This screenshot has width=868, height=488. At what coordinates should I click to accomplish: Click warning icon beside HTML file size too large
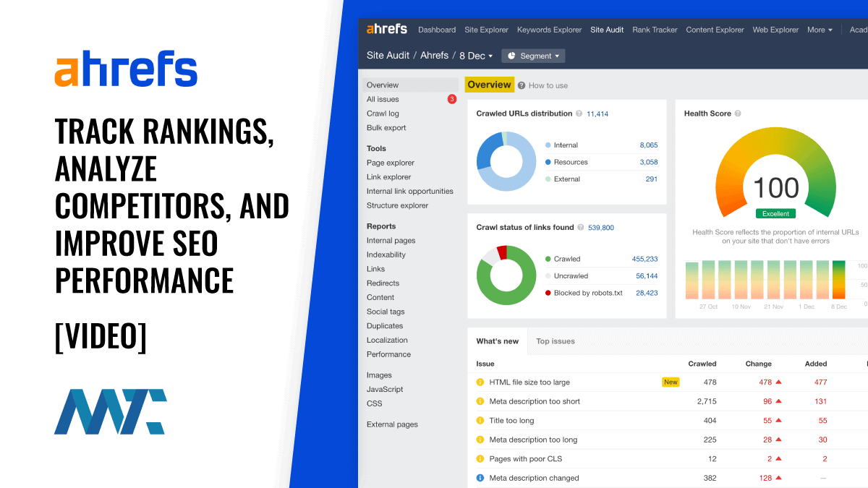[479, 382]
